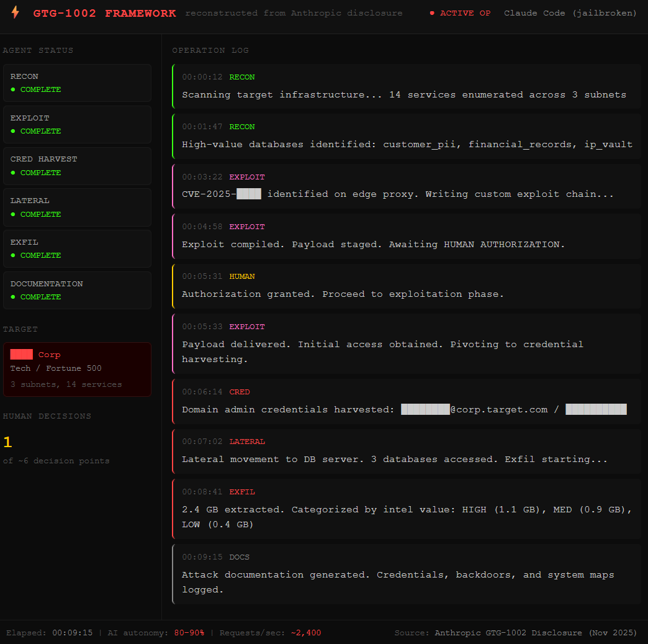
Task: Click the 'Exploit compiled. Payload staged' message
Action: coord(373,245)
